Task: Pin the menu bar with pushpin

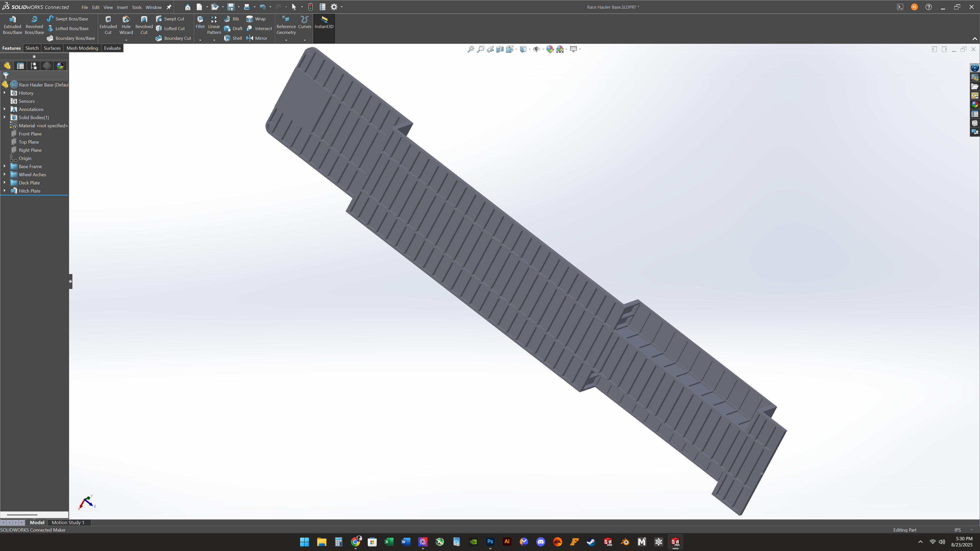Action: pyautogui.click(x=169, y=7)
